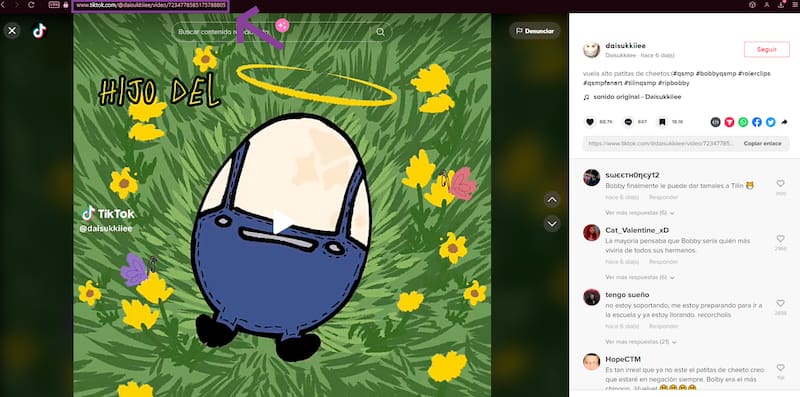Follow the creator with Seguir button
Viewport: 800px width, 397px height.
766,49
